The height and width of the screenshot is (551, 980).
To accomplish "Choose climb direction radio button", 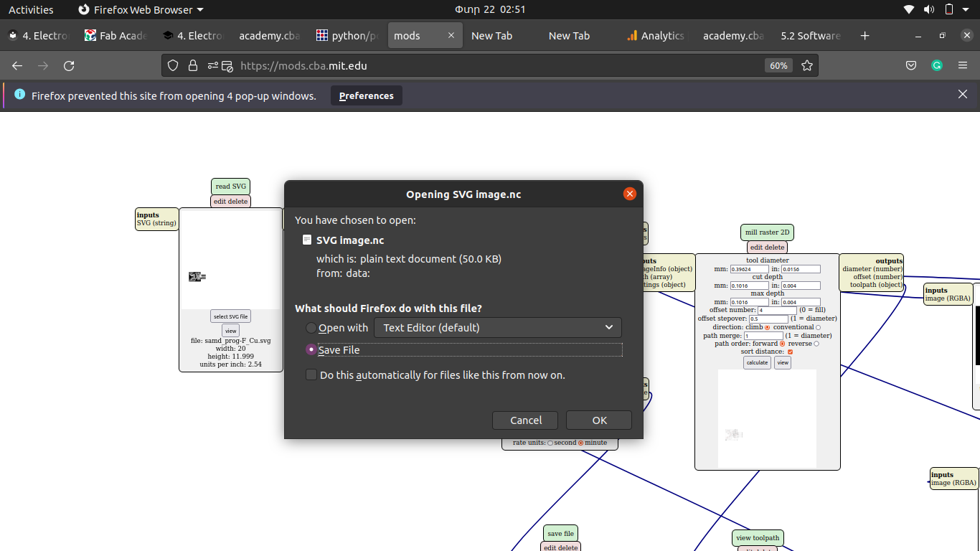I will 767,327.
